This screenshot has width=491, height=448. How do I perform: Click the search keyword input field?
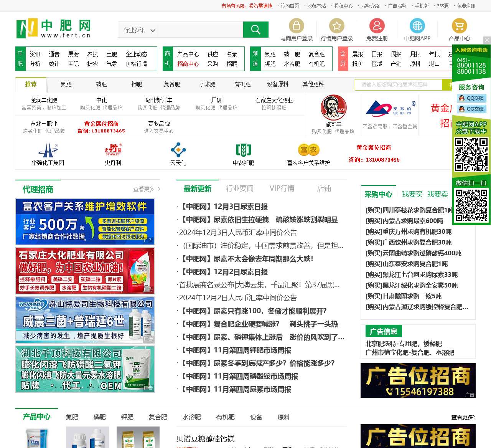point(201,30)
